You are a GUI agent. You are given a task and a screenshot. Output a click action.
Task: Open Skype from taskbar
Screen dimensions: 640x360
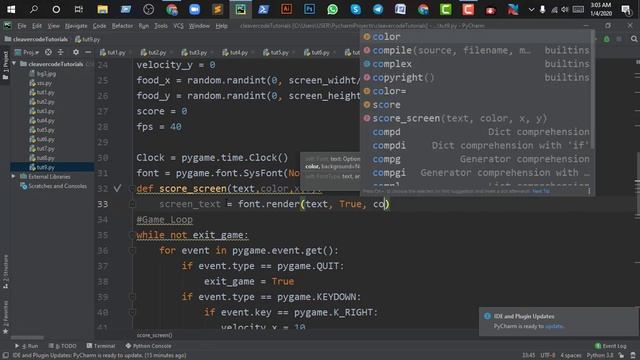pyautogui.click(x=356, y=9)
